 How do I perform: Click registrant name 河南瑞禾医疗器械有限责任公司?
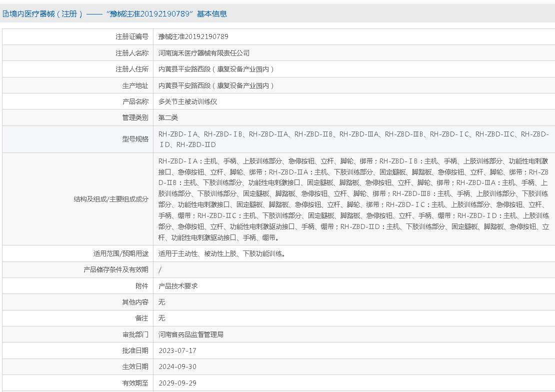coord(204,53)
